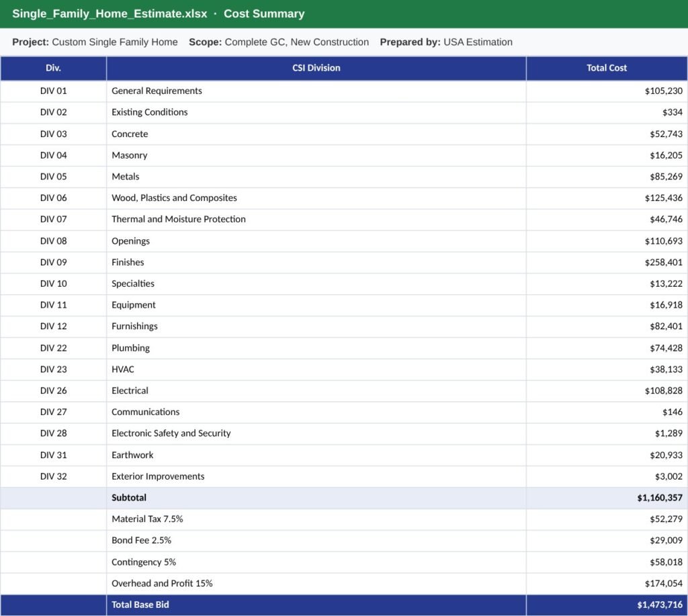Select the $334 cost cell

pyautogui.click(x=607, y=112)
